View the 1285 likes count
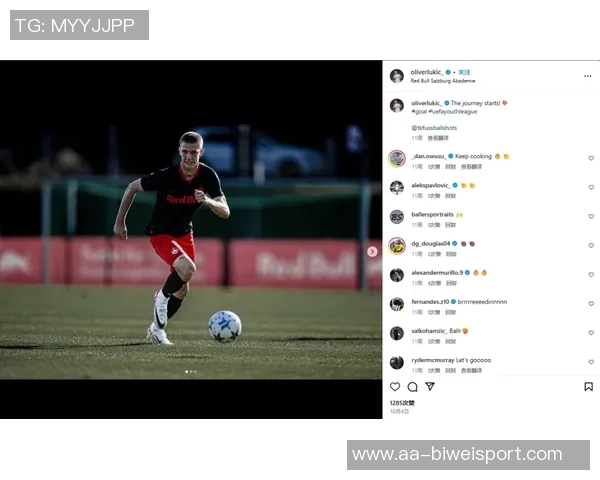This screenshot has width=600, height=480. tap(402, 403)
